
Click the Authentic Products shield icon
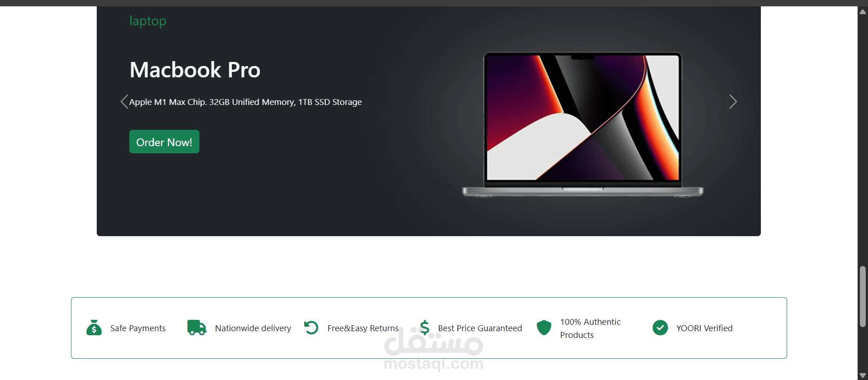[x=544, y=328]
